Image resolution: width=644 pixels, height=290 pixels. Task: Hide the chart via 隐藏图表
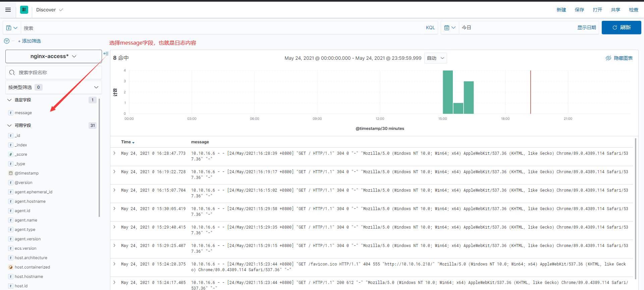pos(619,58)
